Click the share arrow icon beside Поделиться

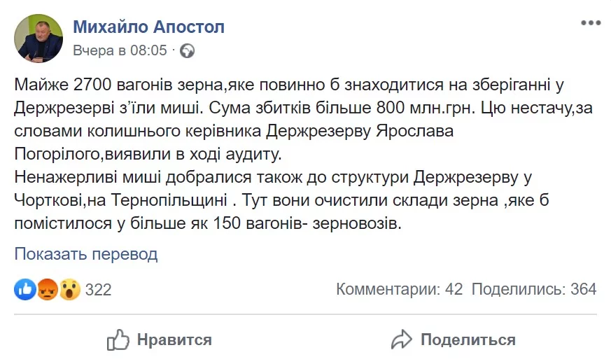pos(401,340)
